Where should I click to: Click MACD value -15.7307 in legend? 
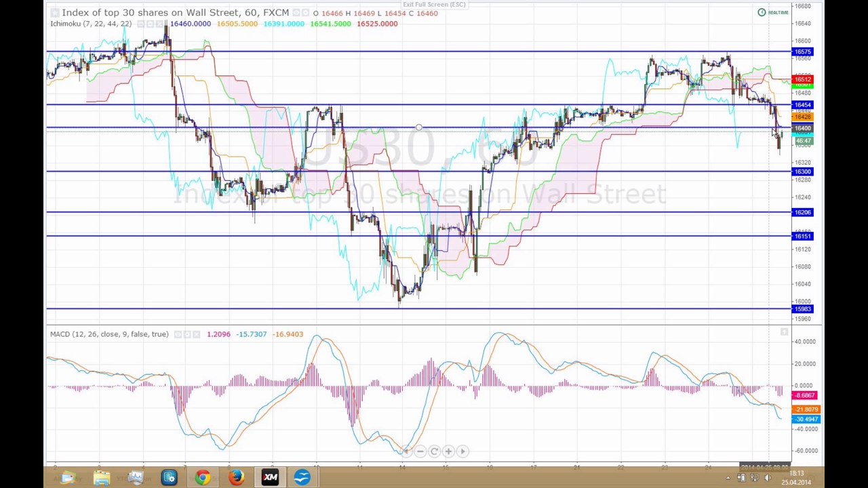tap(252, 334)
